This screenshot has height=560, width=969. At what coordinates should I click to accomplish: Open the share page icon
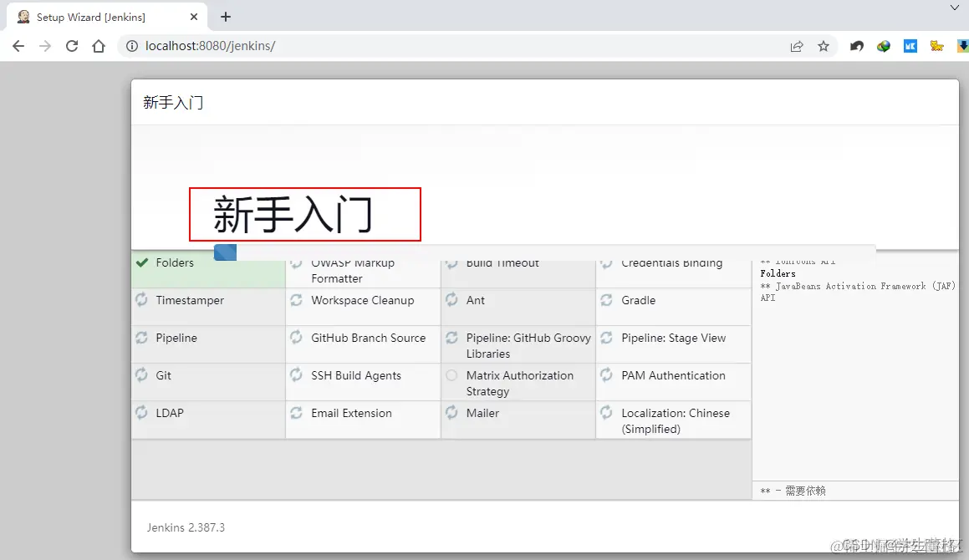797,46
